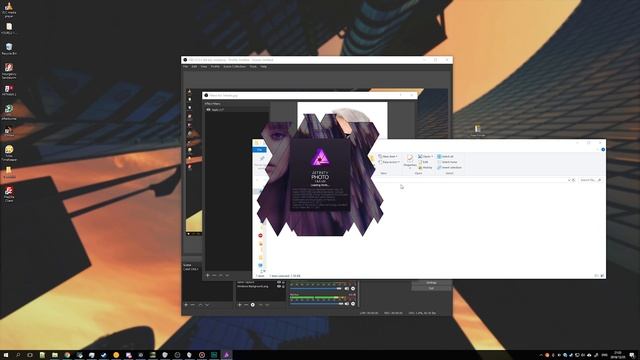Move source up in OBS Sources panel
This screenshot has width=640, height=360.
tap(260, 305)
